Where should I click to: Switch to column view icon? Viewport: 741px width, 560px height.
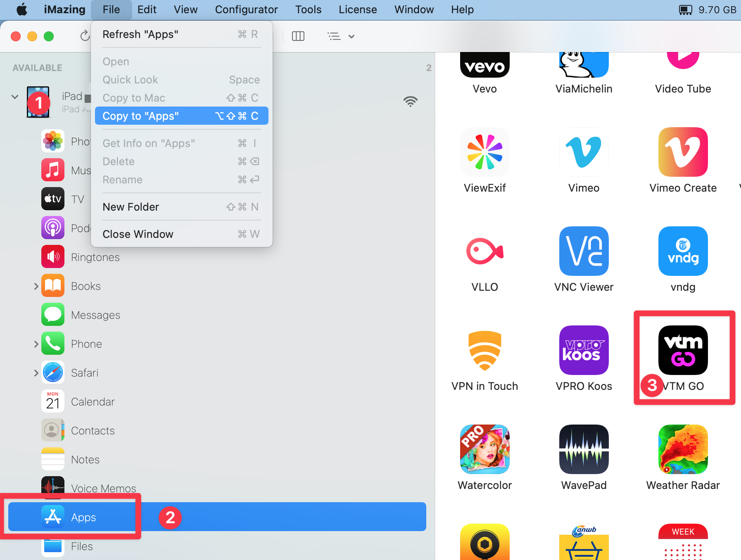point(298,36)
